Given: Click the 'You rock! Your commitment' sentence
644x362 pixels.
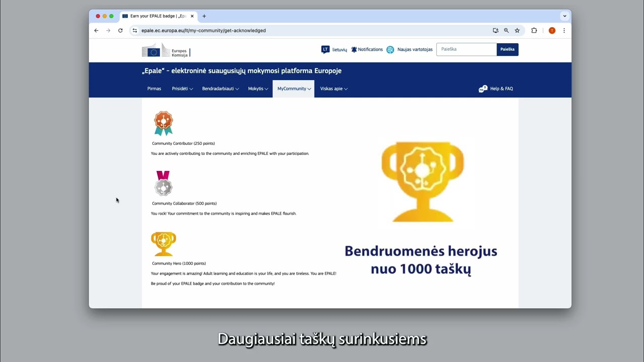Looking at the screenshot, I should 223,214.
